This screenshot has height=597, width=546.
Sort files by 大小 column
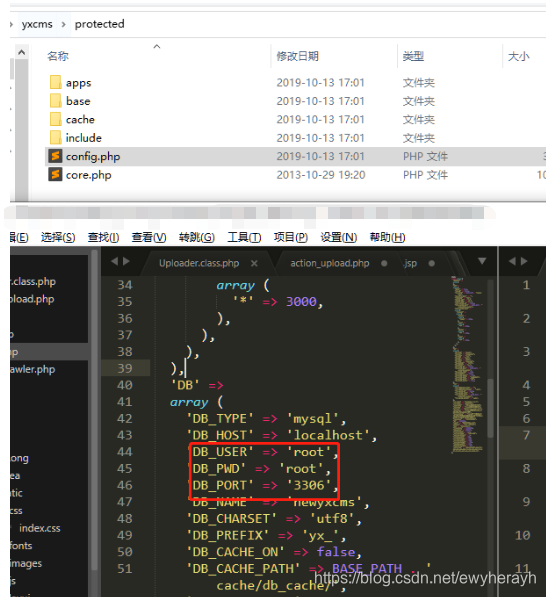pos(519,56)
